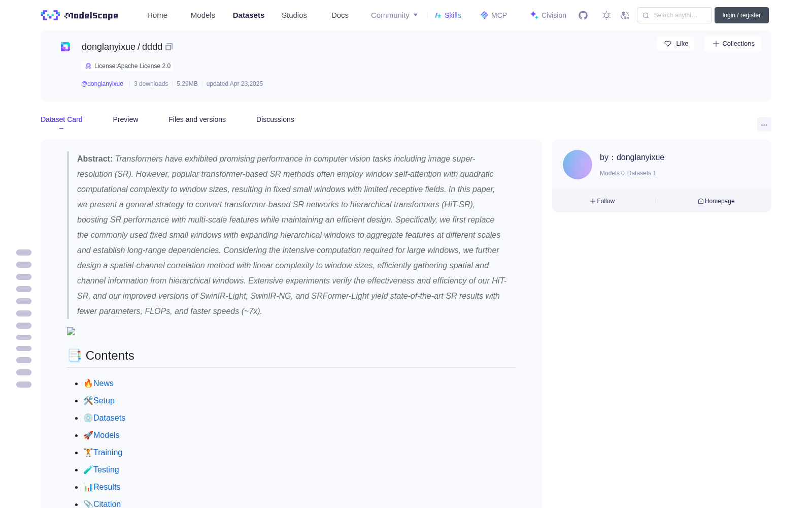Switch to the Discussions tab
This screenshot has height=508, width=812.
pyautogui.click(x=275, y=119)
